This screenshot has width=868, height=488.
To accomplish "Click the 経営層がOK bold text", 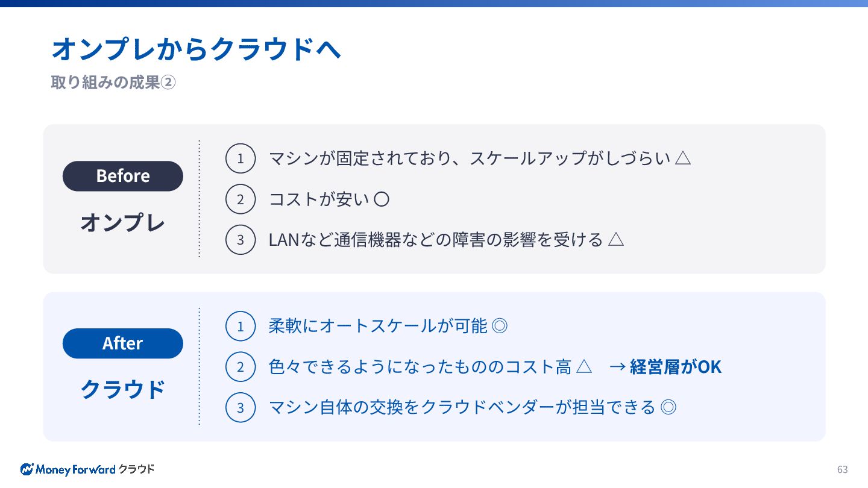I will pos(675,367).
